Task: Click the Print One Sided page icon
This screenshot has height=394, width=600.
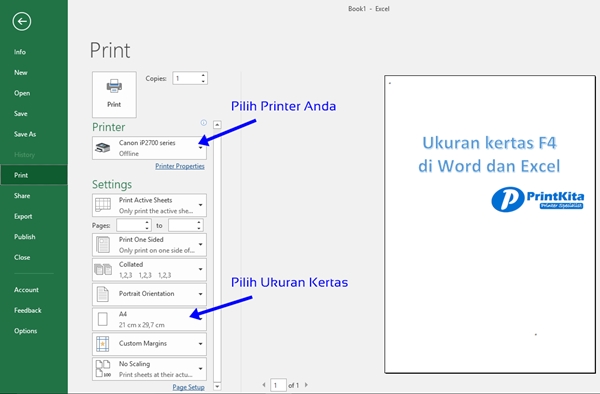Action: (x=103, y=245)
